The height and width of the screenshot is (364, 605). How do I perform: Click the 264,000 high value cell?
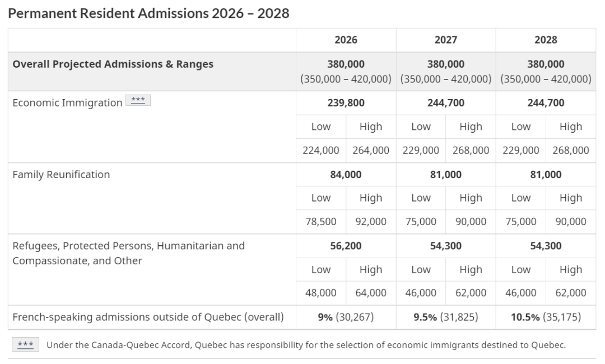pos(371,150)
